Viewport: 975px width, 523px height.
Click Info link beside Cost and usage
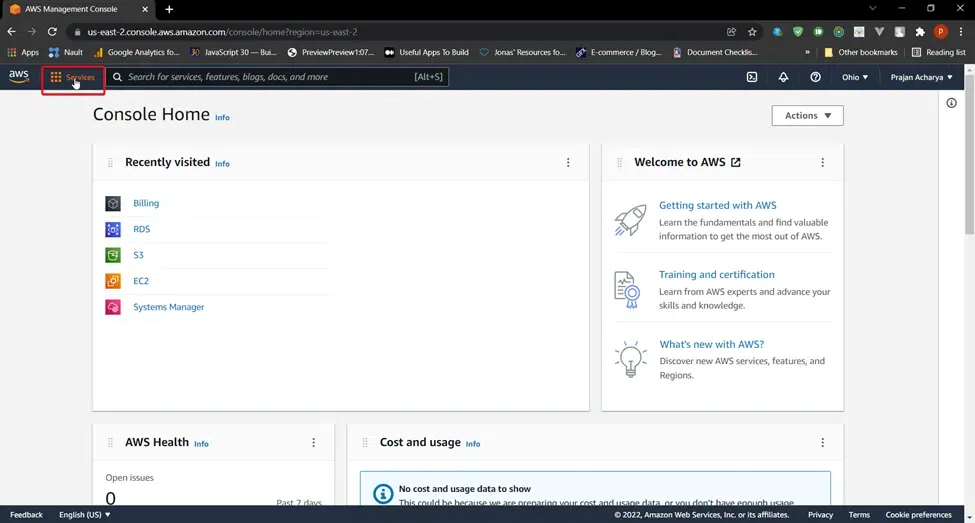pos(473,444)
